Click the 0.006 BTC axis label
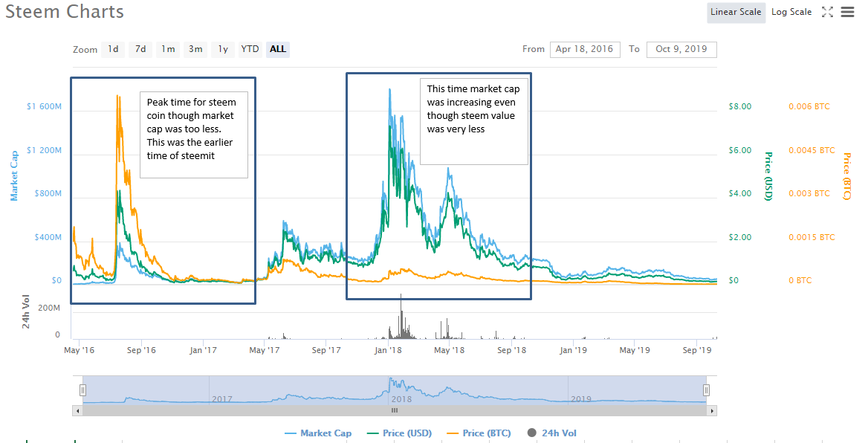The image size is (868, 443). click(809, 106)
